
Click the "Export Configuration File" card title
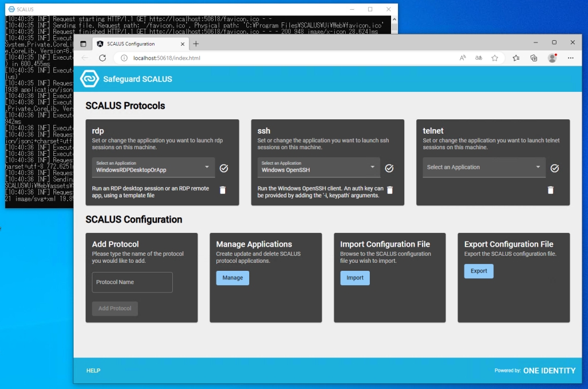509,244
